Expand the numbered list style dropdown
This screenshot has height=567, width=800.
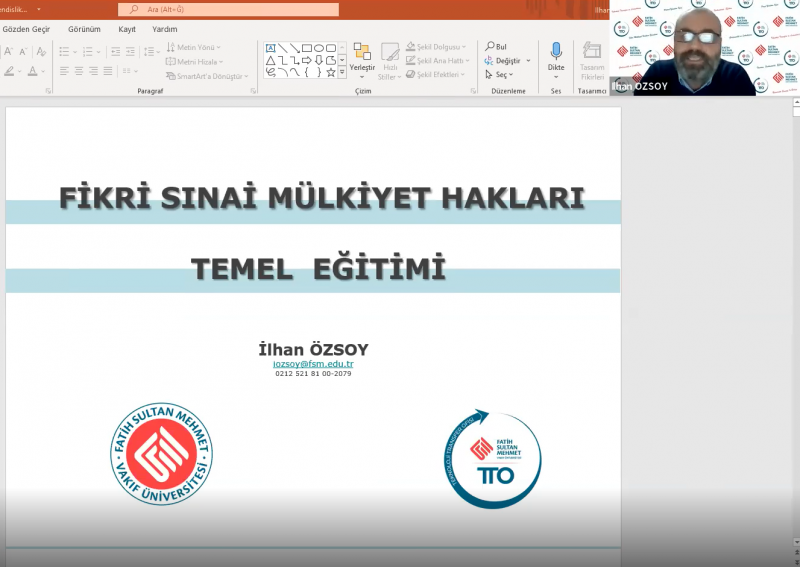coord(98,52)
